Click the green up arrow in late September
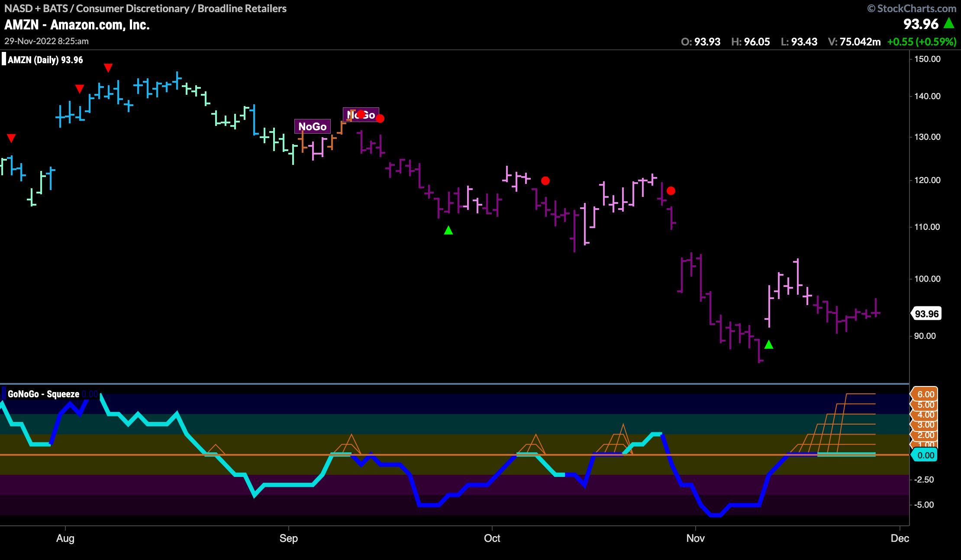 coord(448,230)
